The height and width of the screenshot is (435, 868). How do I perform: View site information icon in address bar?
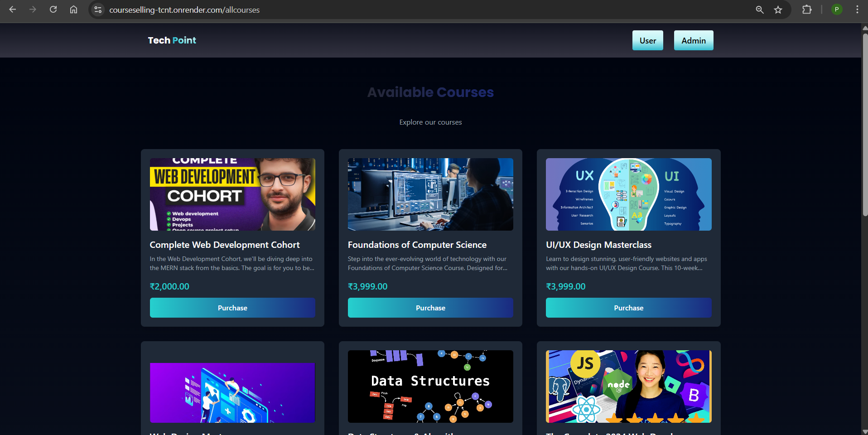98,10
